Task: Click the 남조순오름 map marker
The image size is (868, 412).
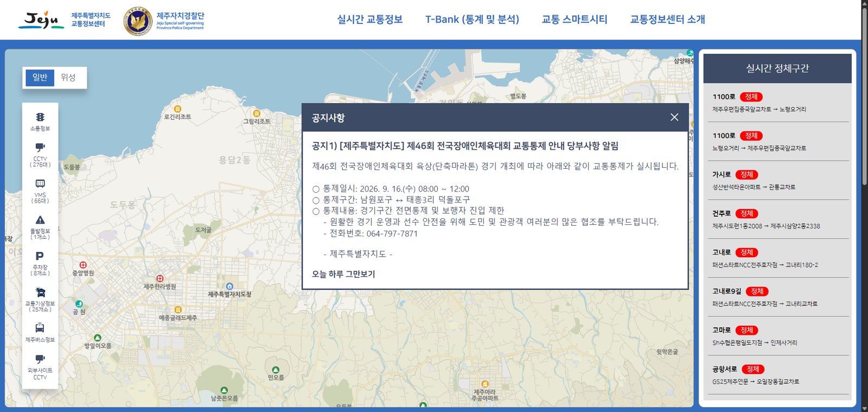Action: tap(224, 390)
